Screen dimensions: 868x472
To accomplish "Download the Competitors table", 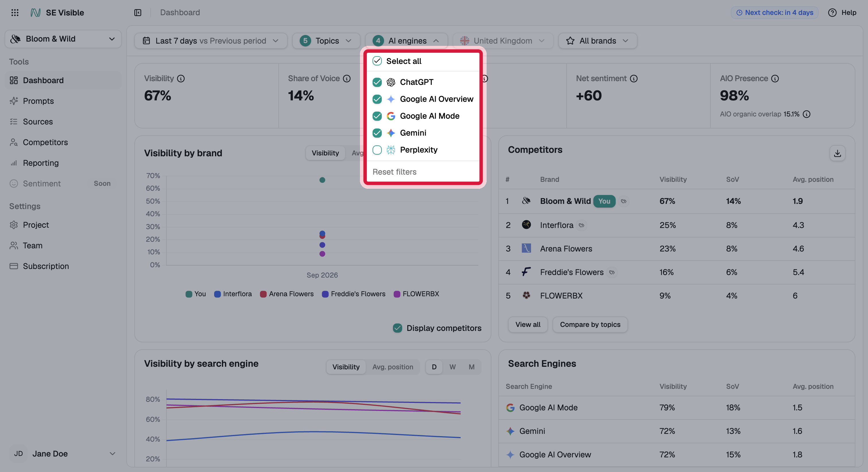I will (x=837, y=153).
